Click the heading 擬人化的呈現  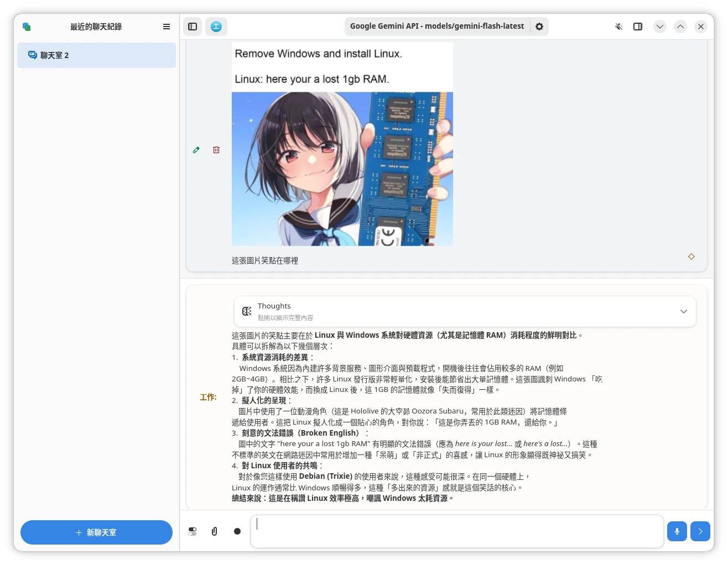coord(264,400)
